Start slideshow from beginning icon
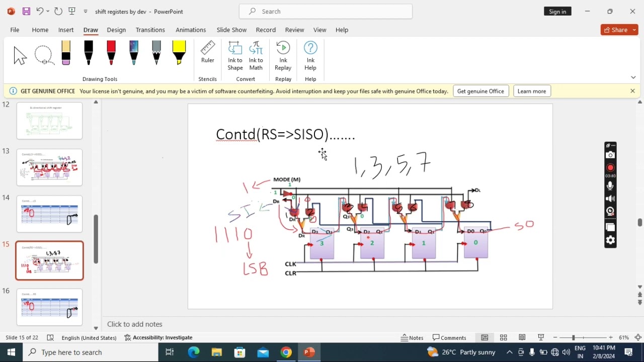 point(72,11)
